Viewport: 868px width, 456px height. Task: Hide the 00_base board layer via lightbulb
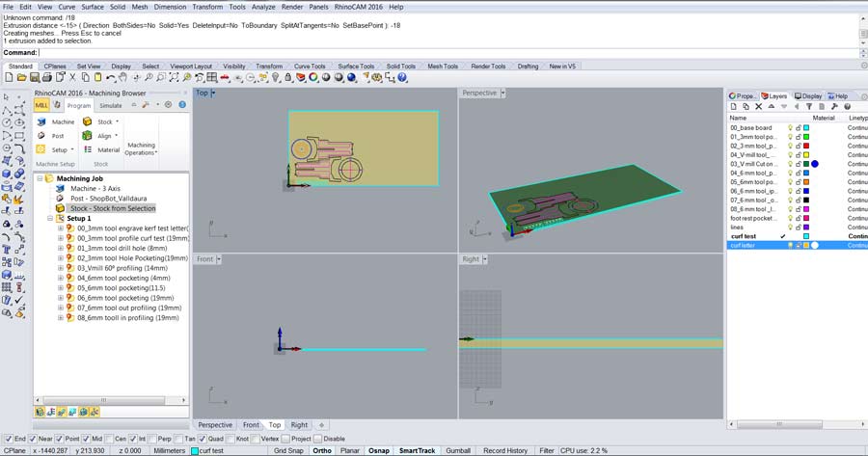point(790,127)
